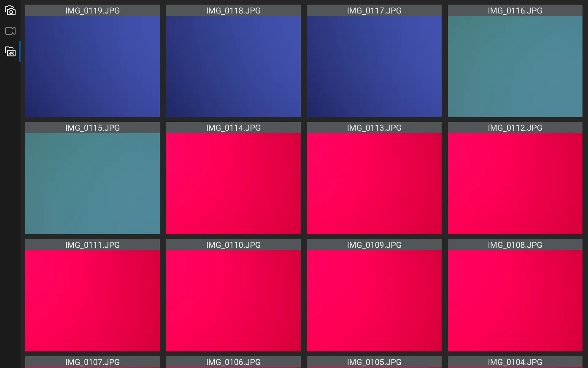Open thumbnail of IMG_0114.JPG
Image resolution: width=588 pixels, height=368 pixels.
click(233, 183)
